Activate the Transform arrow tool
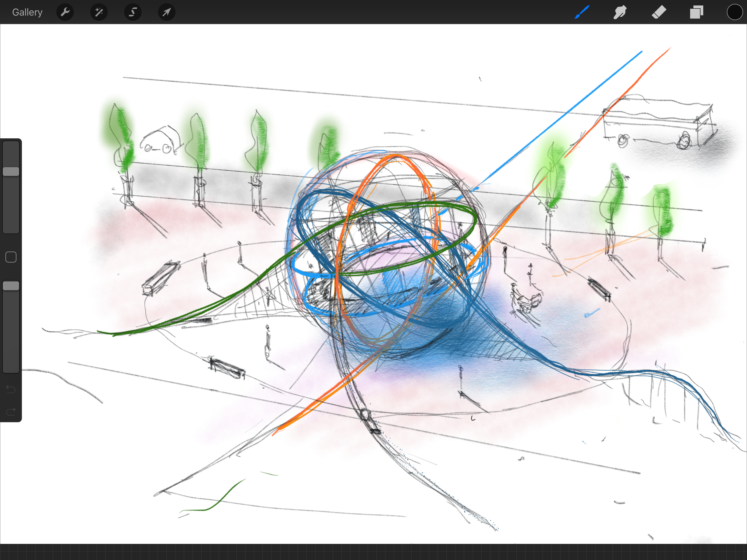The width and height of the screenshot is (747, 560). coord(166,12)
